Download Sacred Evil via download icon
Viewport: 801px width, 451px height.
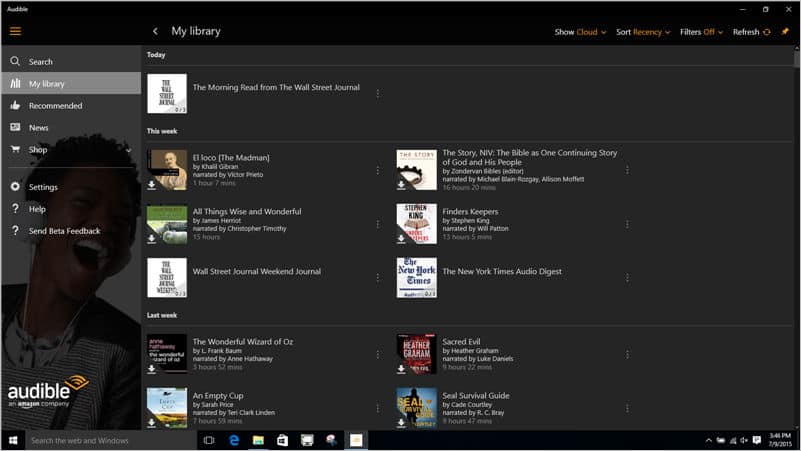(402, 369)
